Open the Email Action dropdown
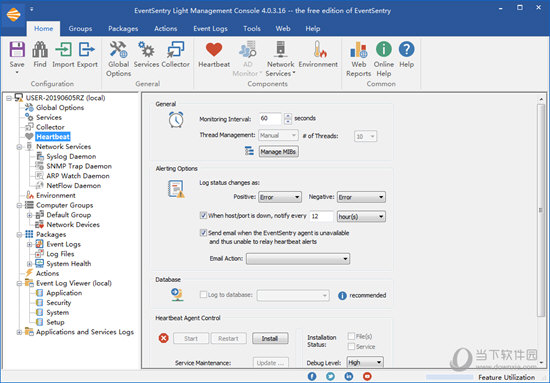This screenshot has width=550, height=383. pyautogui.click(x=298, y=259)
